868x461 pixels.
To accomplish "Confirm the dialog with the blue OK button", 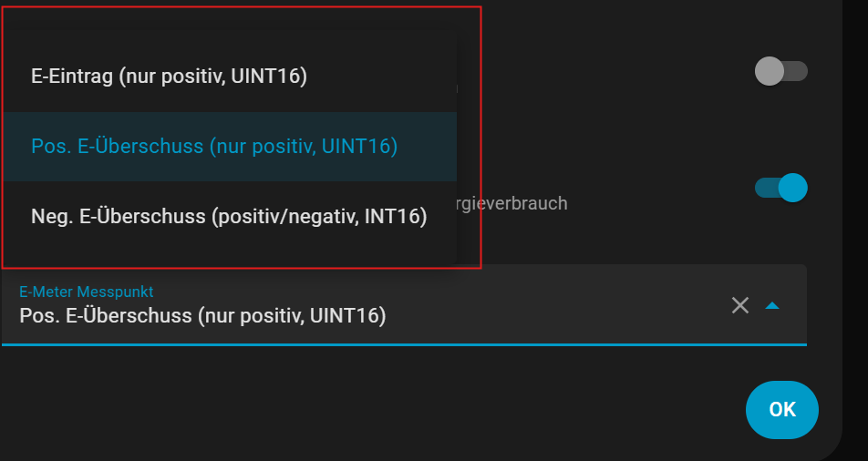I will pos(781,410).
